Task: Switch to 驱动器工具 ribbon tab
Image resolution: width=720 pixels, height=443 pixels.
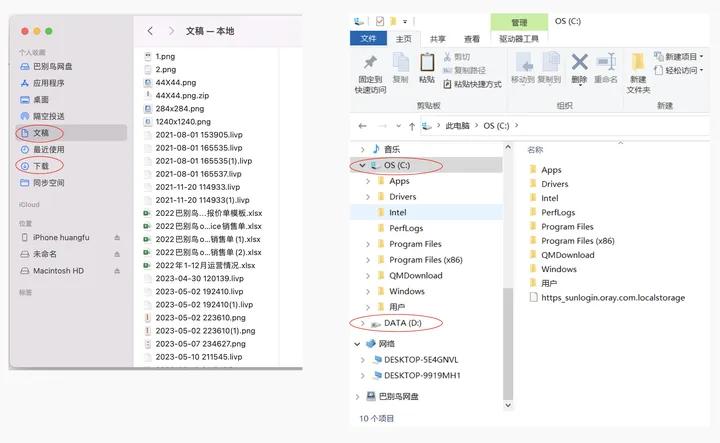Action: point(519,39)
